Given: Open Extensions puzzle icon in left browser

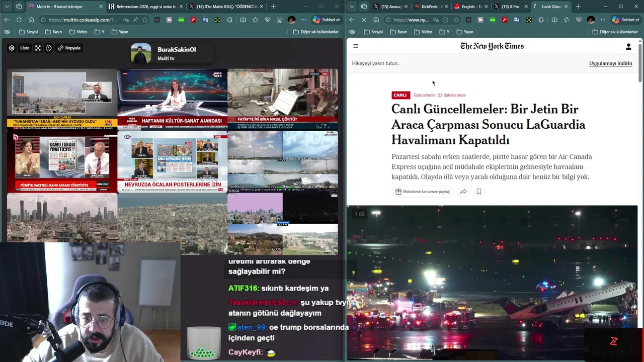Looking at the screenshot, I should 230,20.
